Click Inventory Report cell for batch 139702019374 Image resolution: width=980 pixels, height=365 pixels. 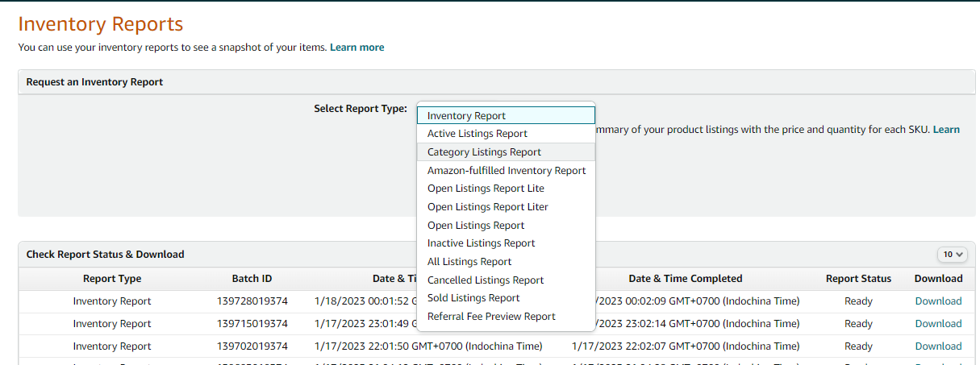tap(112, 346)
